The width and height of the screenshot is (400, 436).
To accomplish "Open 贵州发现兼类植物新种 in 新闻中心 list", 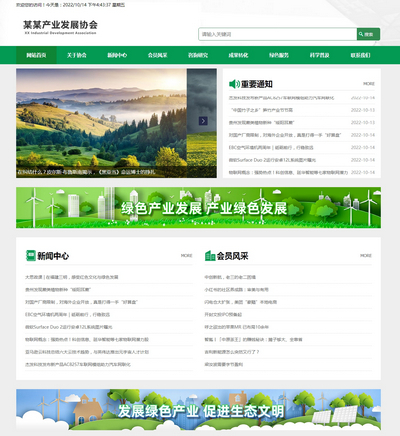I will coord(58,290).
